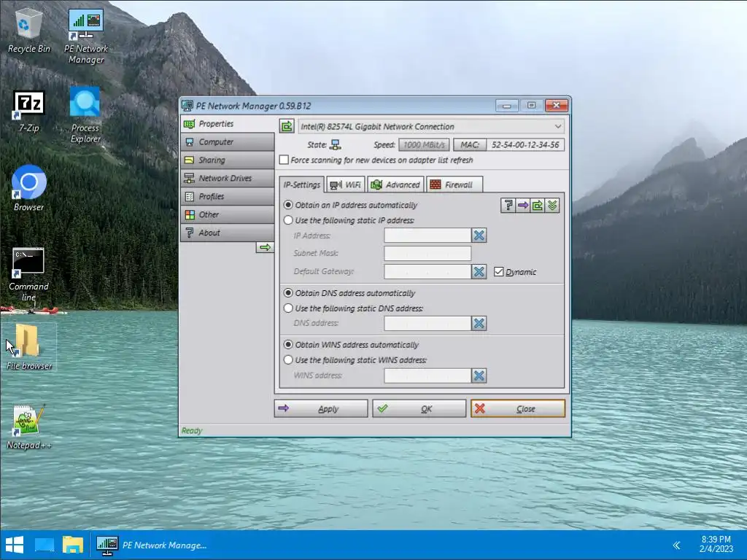
Task: Click the 1000 MBit/s speed button
Action: click(424, 145)
